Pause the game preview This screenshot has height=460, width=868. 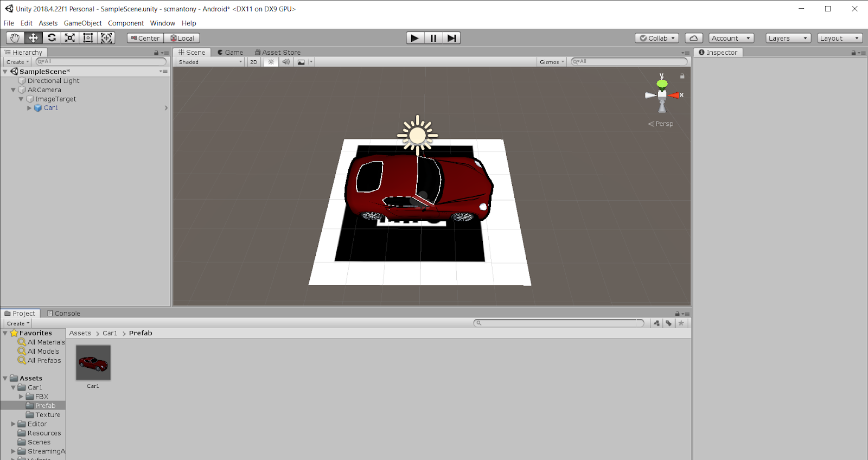point(433,38)
